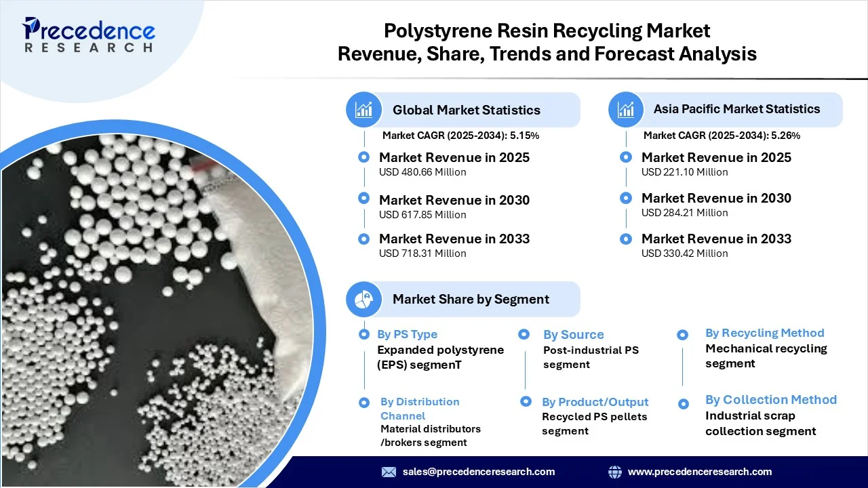
Task: Click the USD 480.66 Million value
Action: [x=422, y=172]
